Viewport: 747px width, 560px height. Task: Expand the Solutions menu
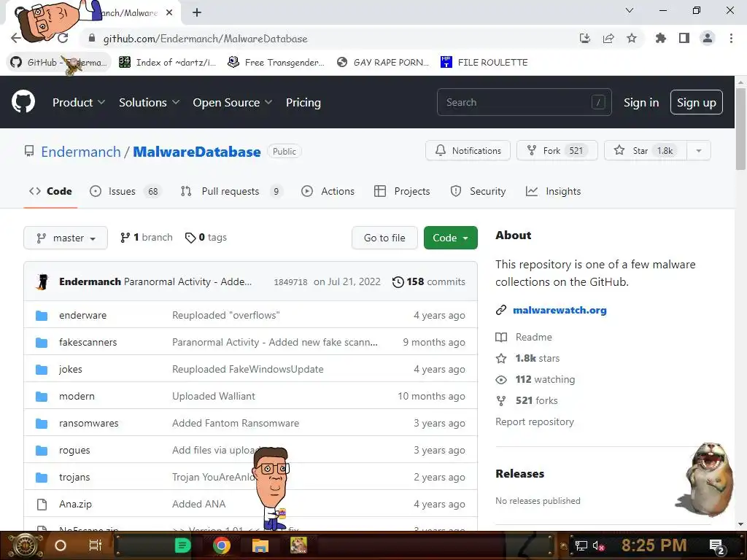[x=149, y=102]
